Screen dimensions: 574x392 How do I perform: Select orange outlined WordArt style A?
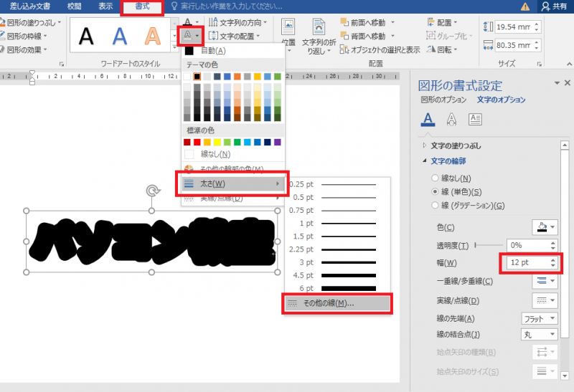(x=152, y=37)
